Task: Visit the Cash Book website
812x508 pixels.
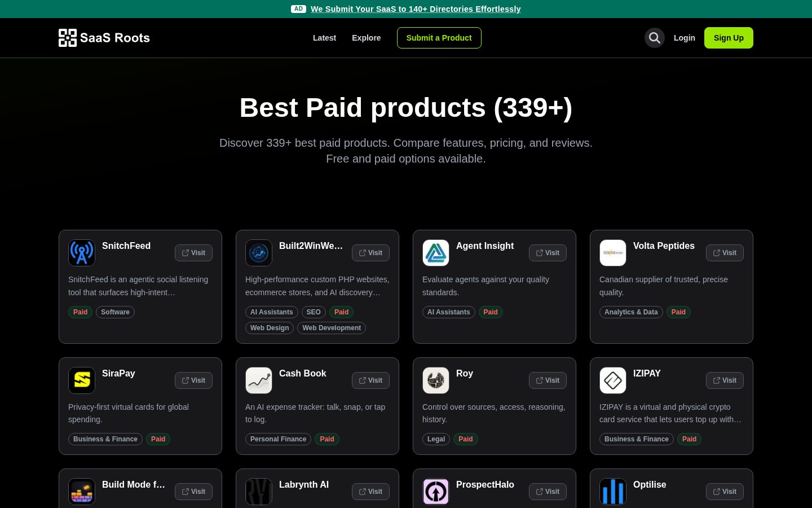Action: 370,380
